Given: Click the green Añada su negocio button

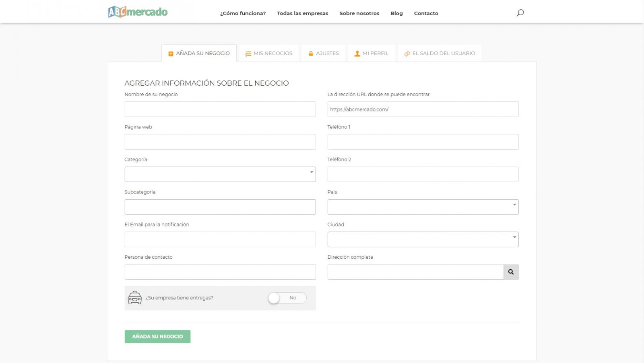Looking at the screenshot, I should click(157, 336).
